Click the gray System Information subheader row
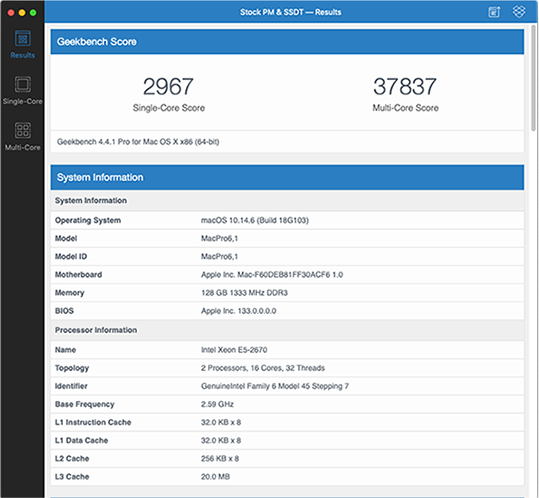Screen dimensions: 539x498 (287, 200)
